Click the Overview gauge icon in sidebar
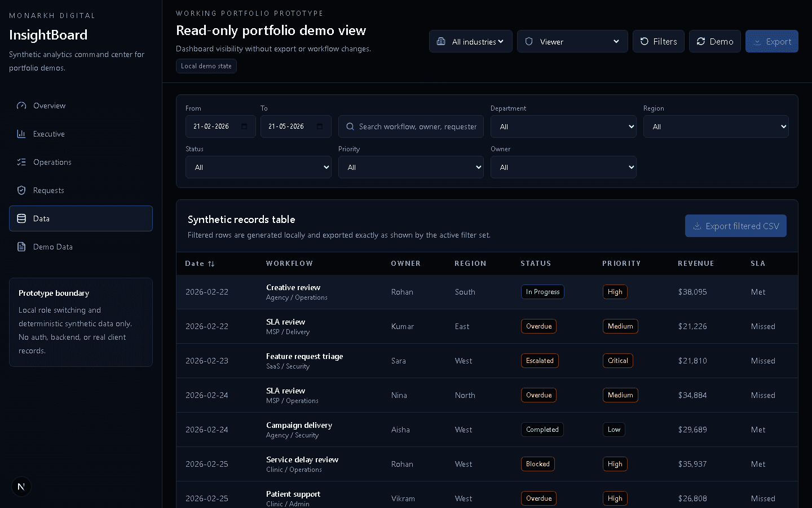This screenshot has width=812, height=508. [21, 106]
